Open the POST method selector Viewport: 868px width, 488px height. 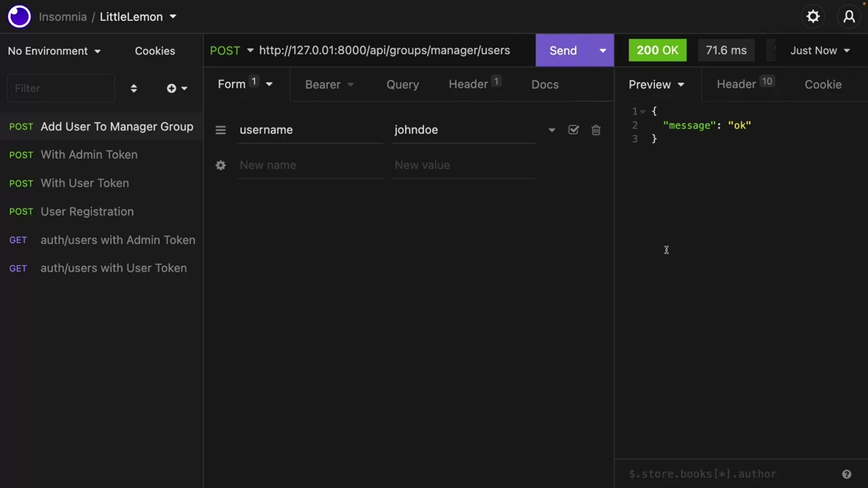point(232,51)
